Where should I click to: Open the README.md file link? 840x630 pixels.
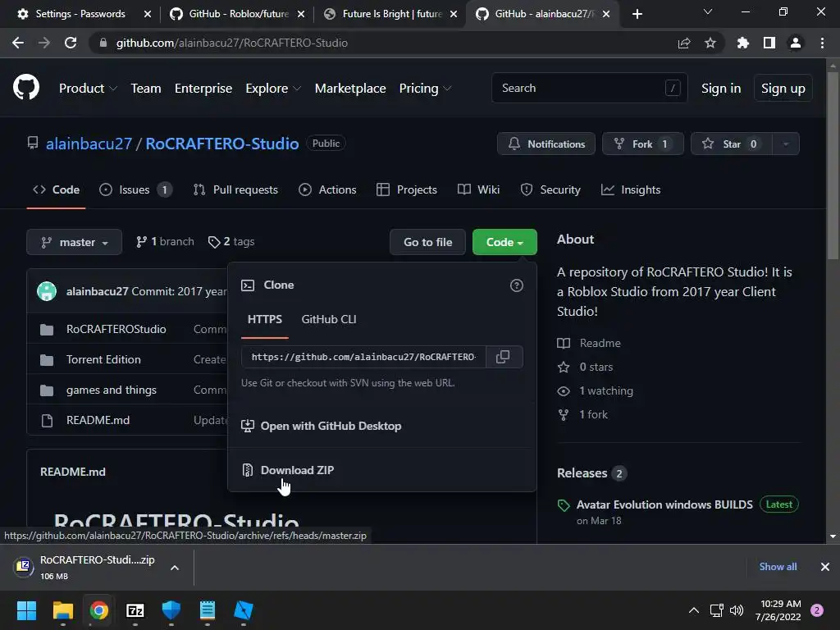point(98,421)
